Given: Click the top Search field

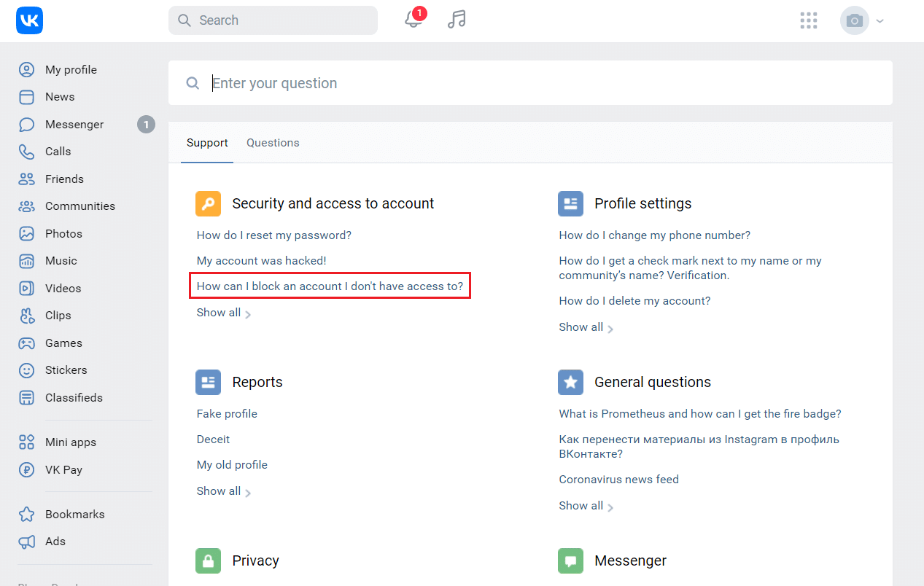Looking at the screenshot, I should pos(273,20).
